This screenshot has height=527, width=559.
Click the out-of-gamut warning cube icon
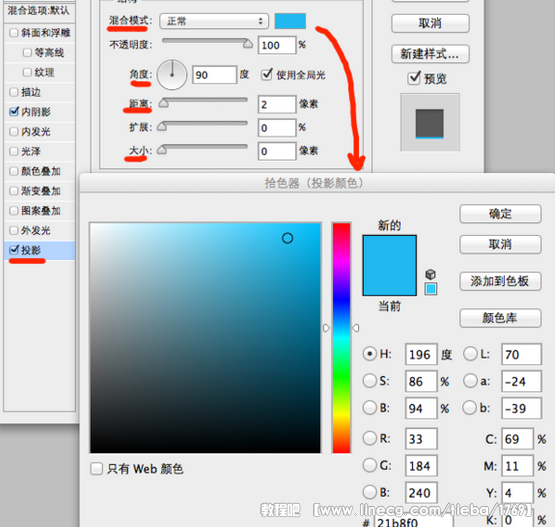(x=430, y=274)
